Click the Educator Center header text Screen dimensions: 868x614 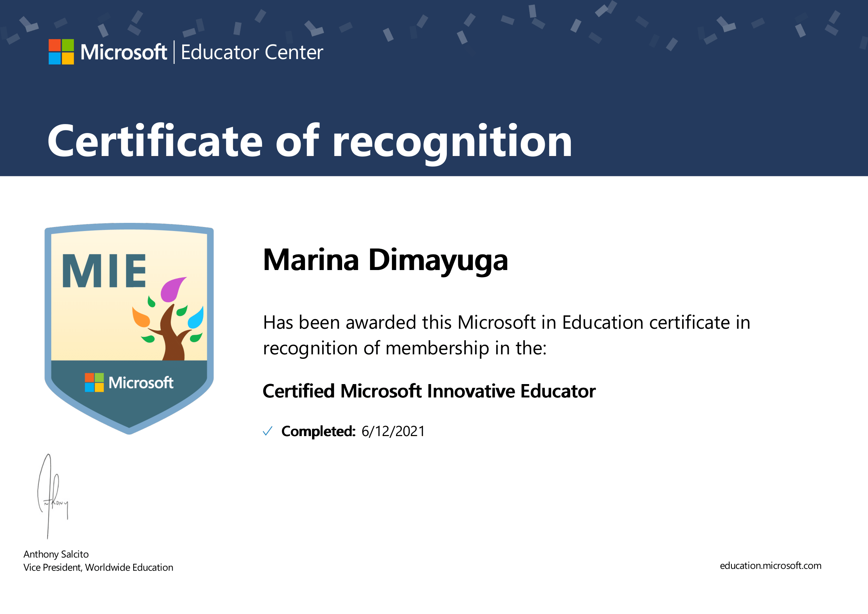(252, 52)
